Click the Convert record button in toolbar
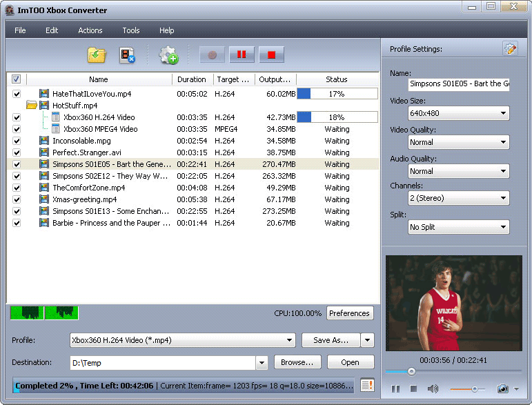Screen dimensions: 532x405 pyautogui.click(x=212, y=55)
